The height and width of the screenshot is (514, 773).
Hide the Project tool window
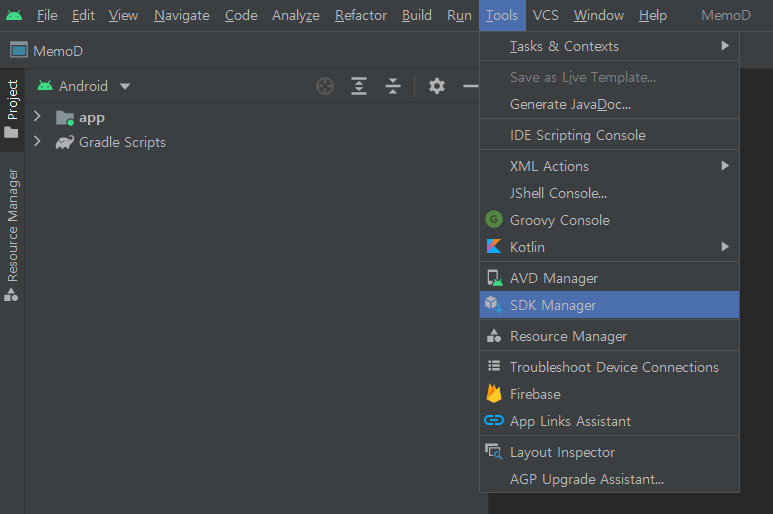[471, 86]
